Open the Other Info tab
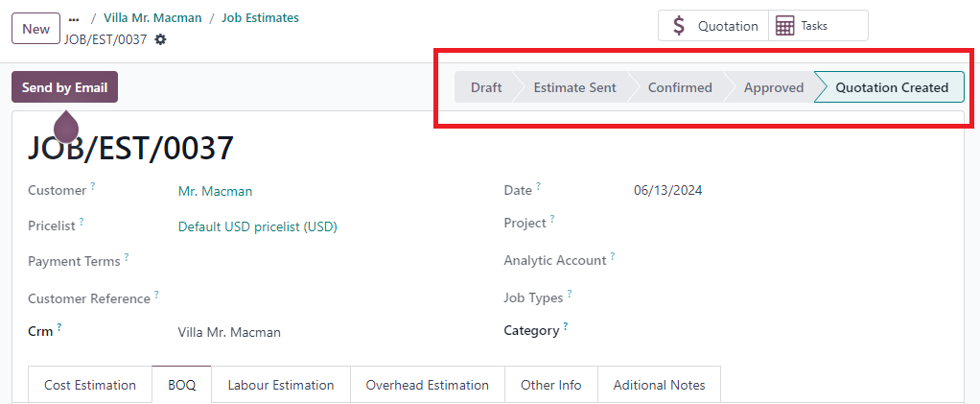The width and height of the screenshot is (980, 404). [x=551, y=385]
